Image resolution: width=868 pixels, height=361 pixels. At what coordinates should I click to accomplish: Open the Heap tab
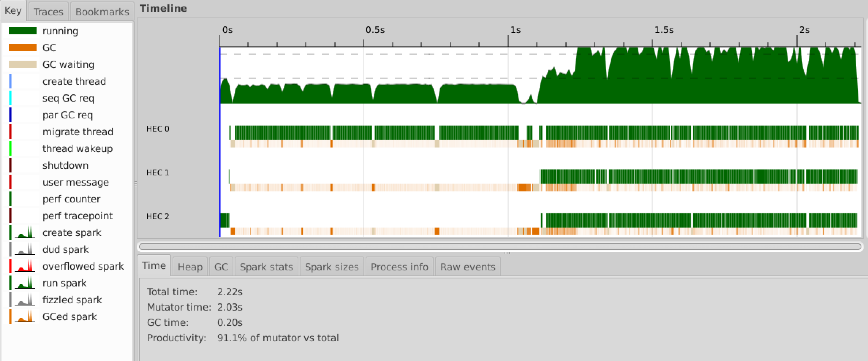[x=190, y=267]
